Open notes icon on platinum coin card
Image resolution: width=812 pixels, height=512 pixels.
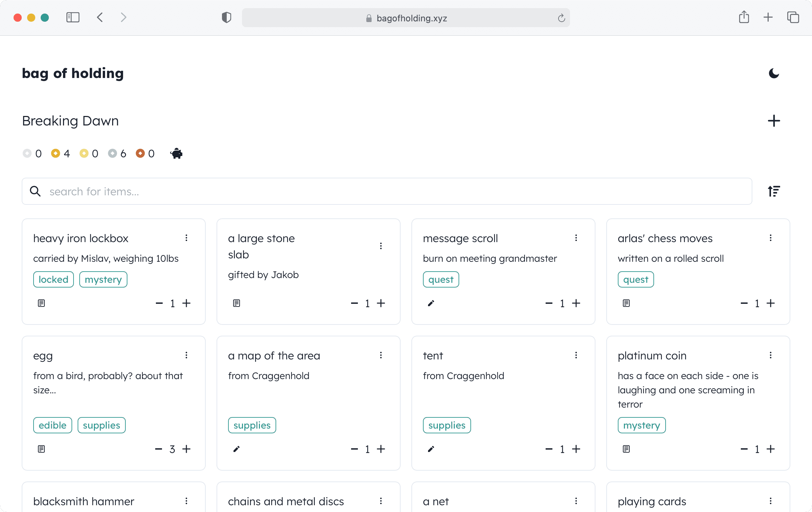coord(626,449)
